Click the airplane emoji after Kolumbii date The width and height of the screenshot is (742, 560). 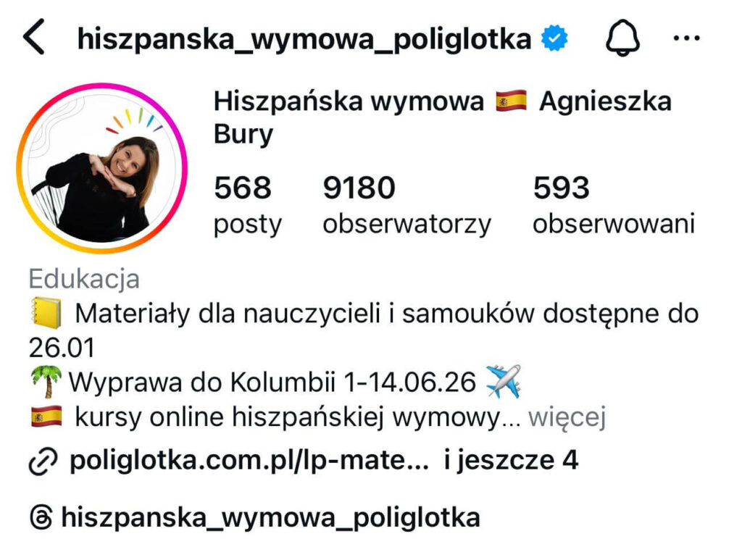(504, 381)
